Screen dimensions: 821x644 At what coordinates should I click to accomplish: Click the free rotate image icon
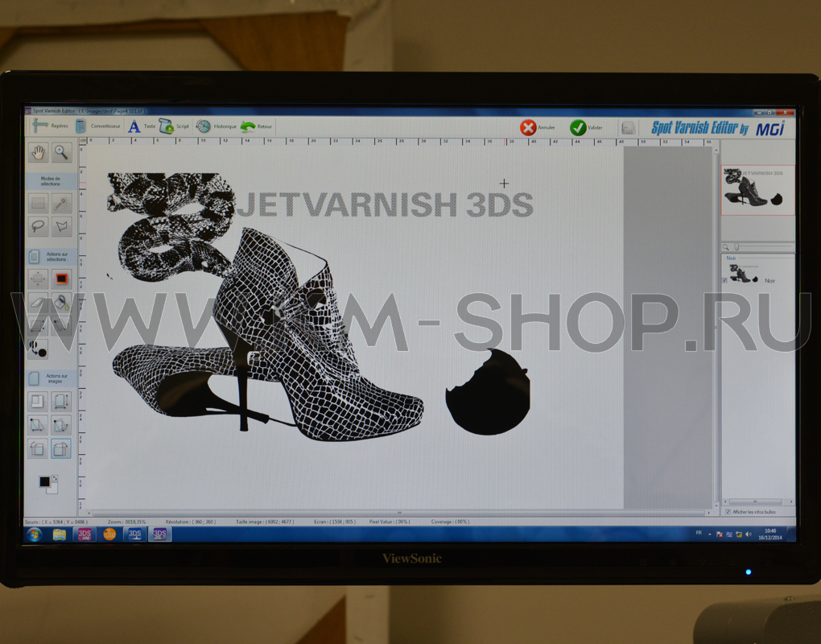point(61,424)
